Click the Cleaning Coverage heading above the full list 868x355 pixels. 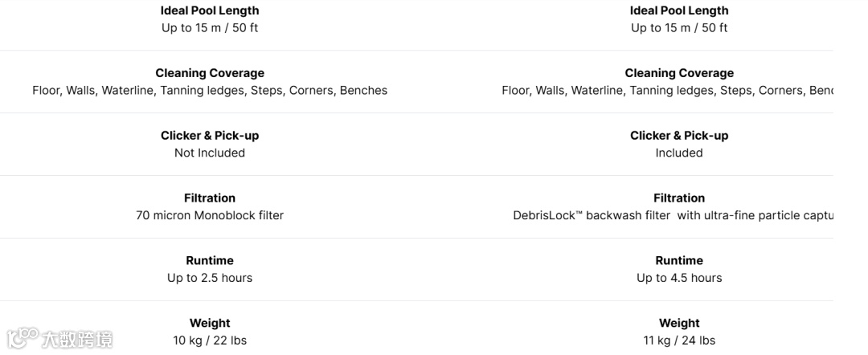click(x=210, y=72)
